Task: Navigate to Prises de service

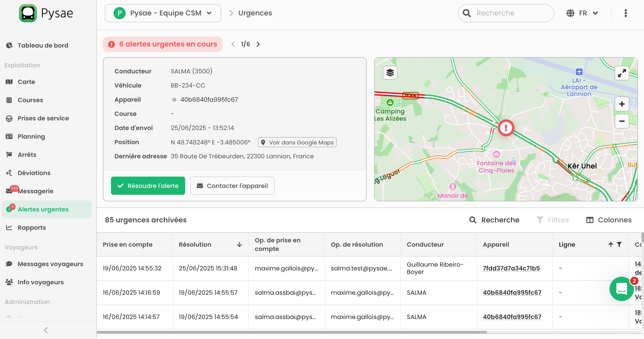Action: [x=43, y=118]
